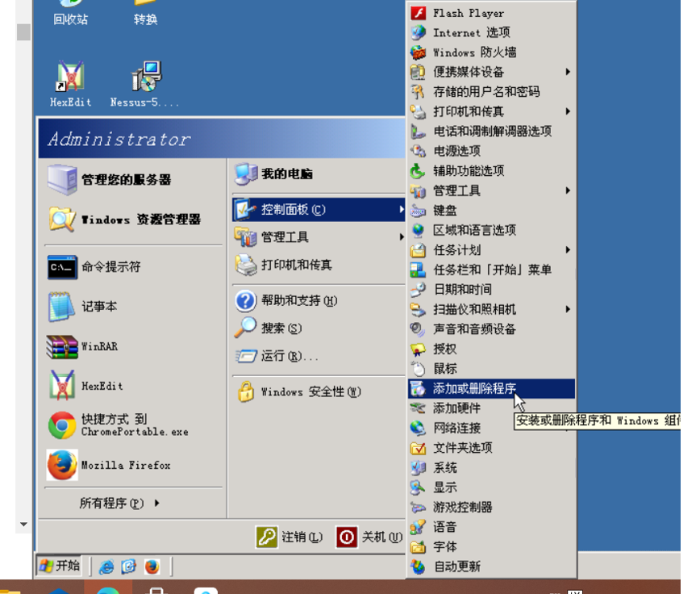The image size is (700, 594).
Task: Click the 文件夹选项 icon
Action: tap(419, 447)
